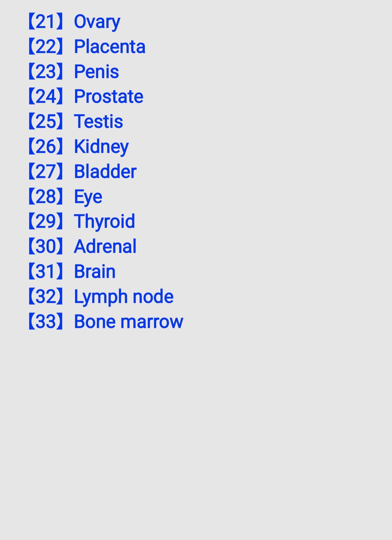Open the Lymph node link
392x540 pixels.
point(124,297)
